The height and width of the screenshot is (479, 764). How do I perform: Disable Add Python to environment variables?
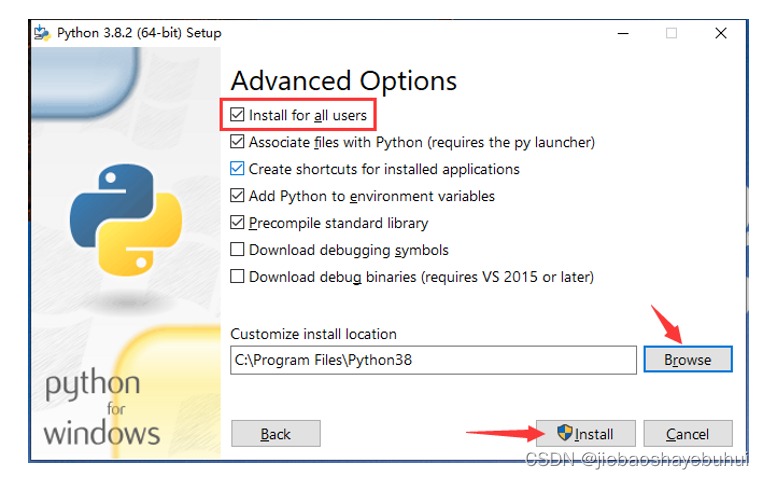tap(237, 195)
